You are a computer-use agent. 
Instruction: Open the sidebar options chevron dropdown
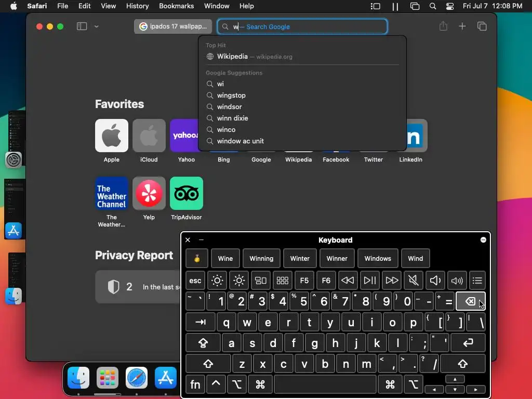(96, 26)
